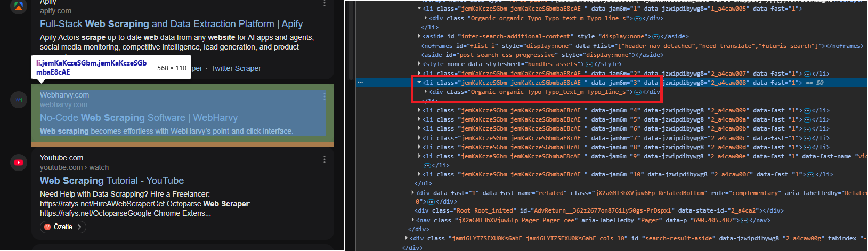This screenshot has width=868, height=251.
Task: Click ellipsis in the aside inter-search-additional-content row
Action: [x=656, y=36]
